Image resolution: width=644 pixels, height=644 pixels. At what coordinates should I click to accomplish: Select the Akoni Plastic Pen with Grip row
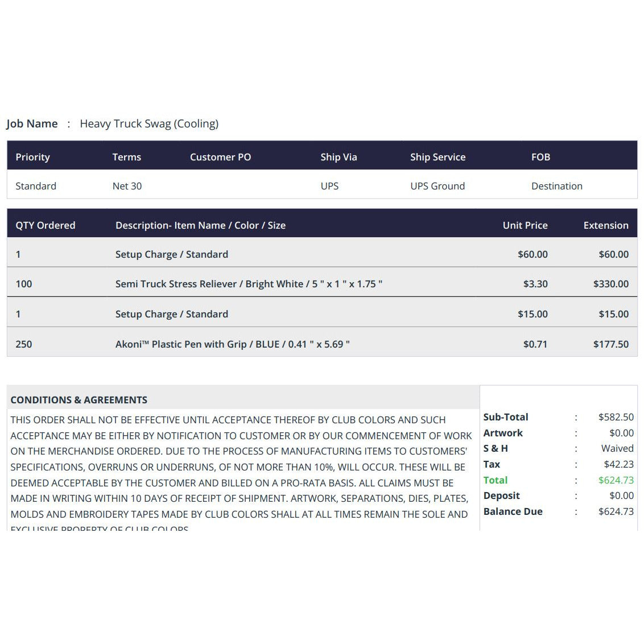[x=232, y=344]
